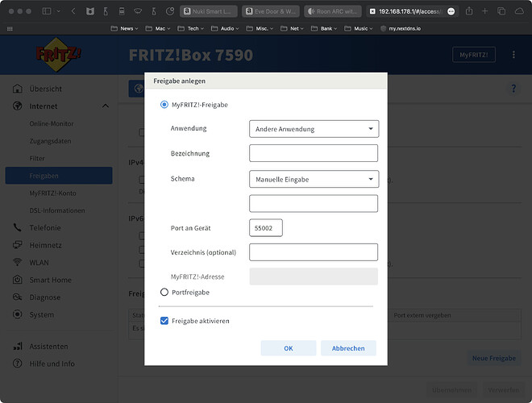Click the Übersicht house icon
The image size is (532, 403).
[17, 89]
